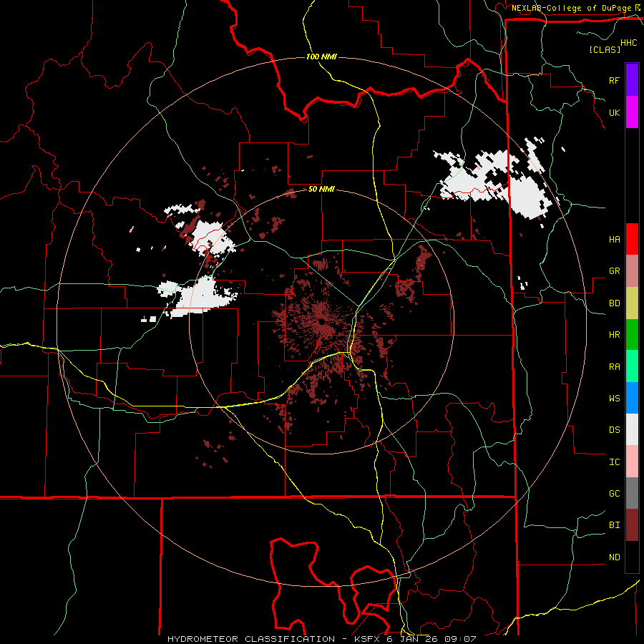Screen dimensions: 644x644
Task: Pick the HR green legend swatch
Action: coord(632,335)
